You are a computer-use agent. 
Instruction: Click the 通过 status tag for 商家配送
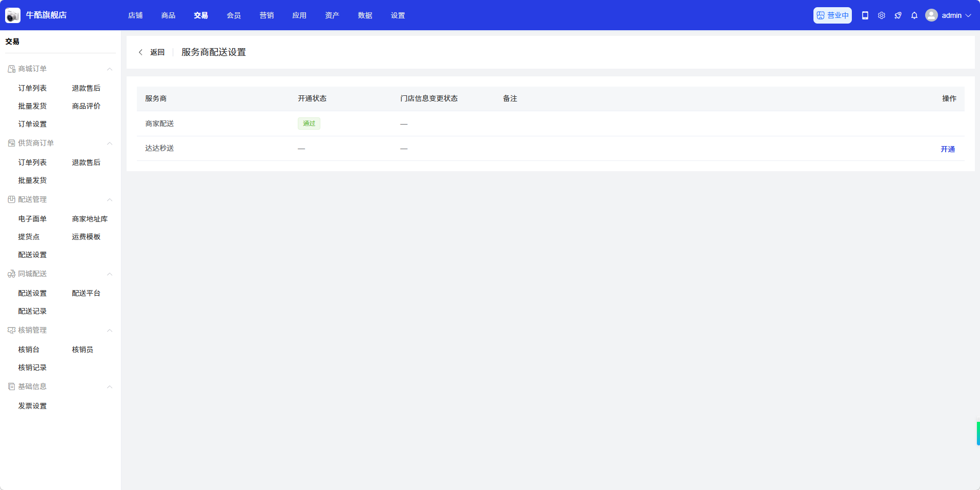(x=309, y=124)
